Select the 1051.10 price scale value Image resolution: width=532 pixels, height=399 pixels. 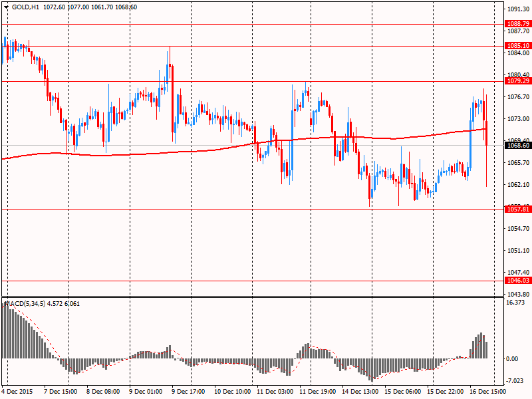[x=518, y=251]
